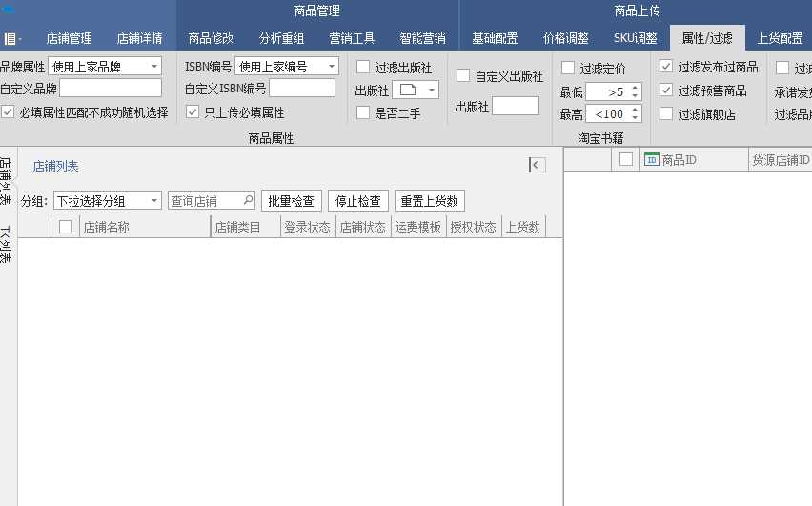Toggle select-all checkbox in store list header
The width and height of the screenshot is (812, 506).
click(66, 227)
